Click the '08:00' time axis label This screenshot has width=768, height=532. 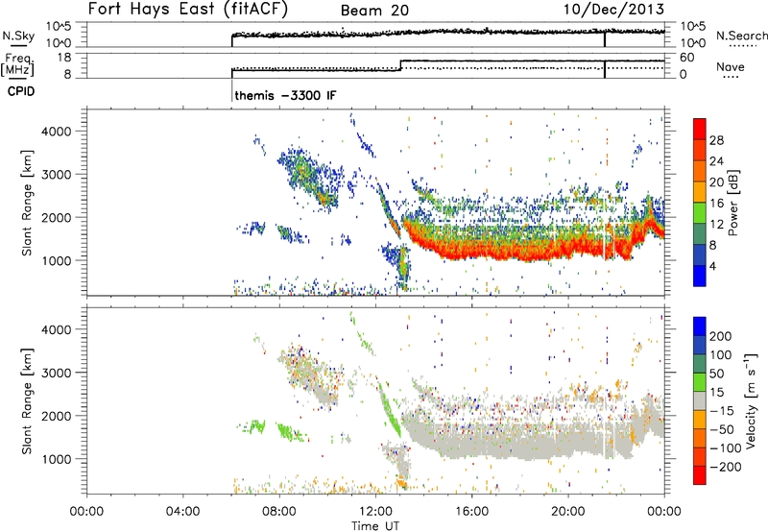(x=279, y=512)
